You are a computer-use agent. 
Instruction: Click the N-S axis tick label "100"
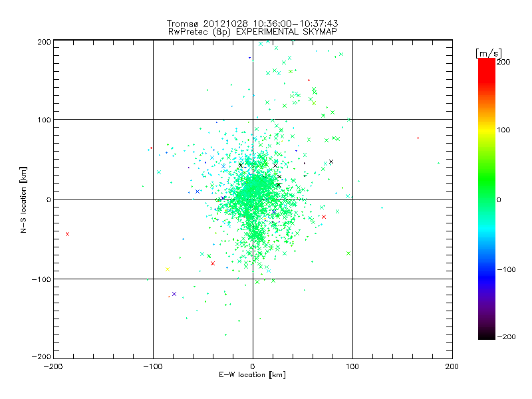point(44,120)
